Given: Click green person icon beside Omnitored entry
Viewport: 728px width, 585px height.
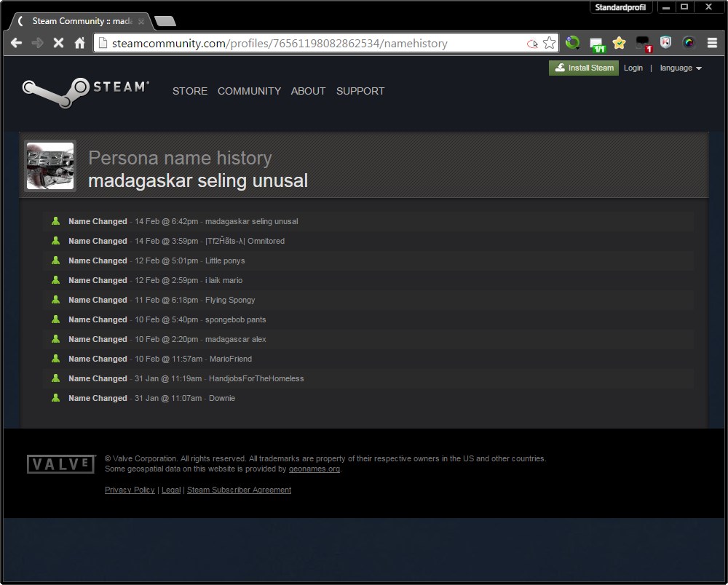Looking at the screenshot, I should click(56, 240).
